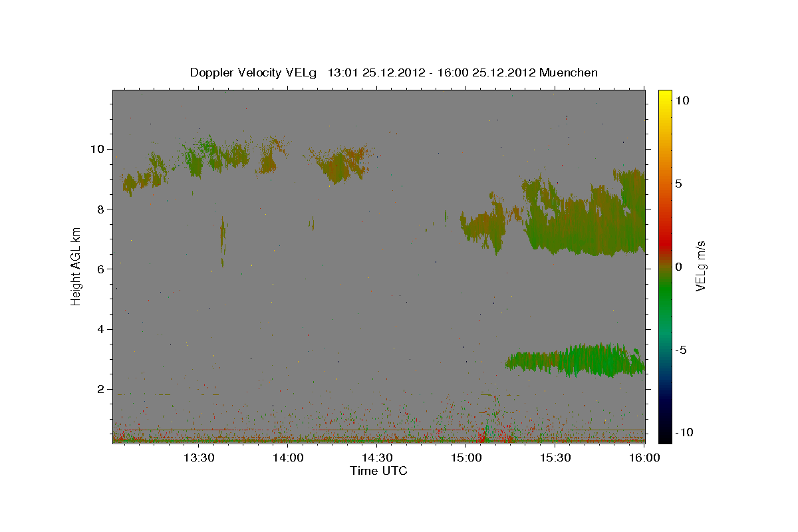Click the colorbar tick label 0
Image resolution: width=798 pixels, height=532 pixels.
(x=679, y=267)
